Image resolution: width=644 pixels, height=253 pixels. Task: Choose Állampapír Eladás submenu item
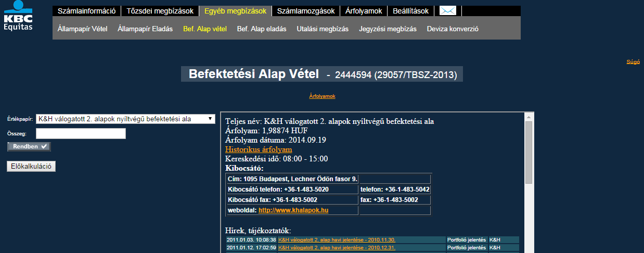click(x=145, y=29)
